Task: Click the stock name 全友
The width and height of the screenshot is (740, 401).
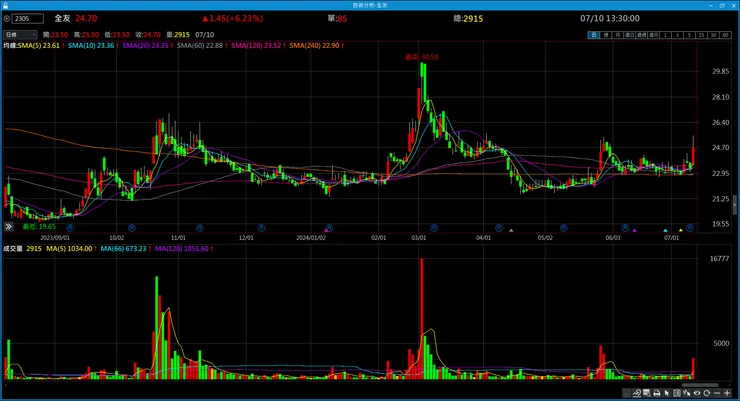Action: coord(62,18)
